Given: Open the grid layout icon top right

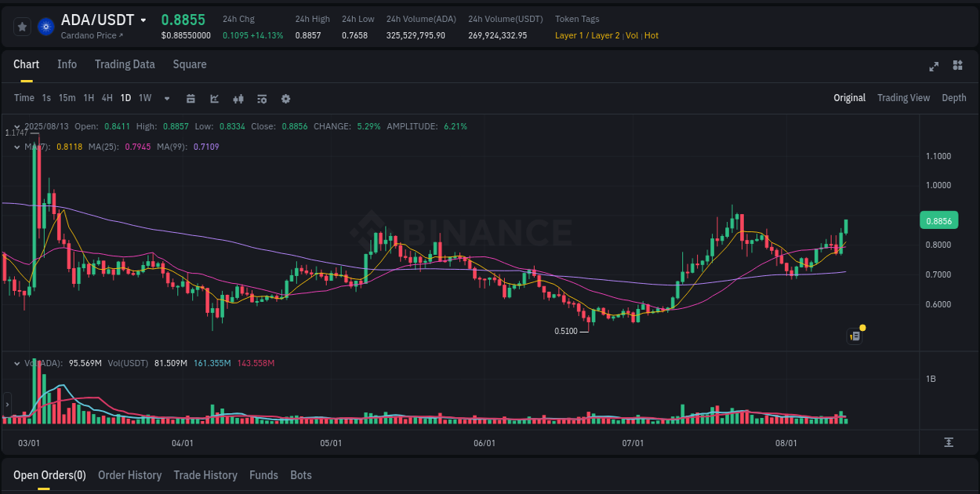Looking at the screenshot, I should (x=957, y=67).
